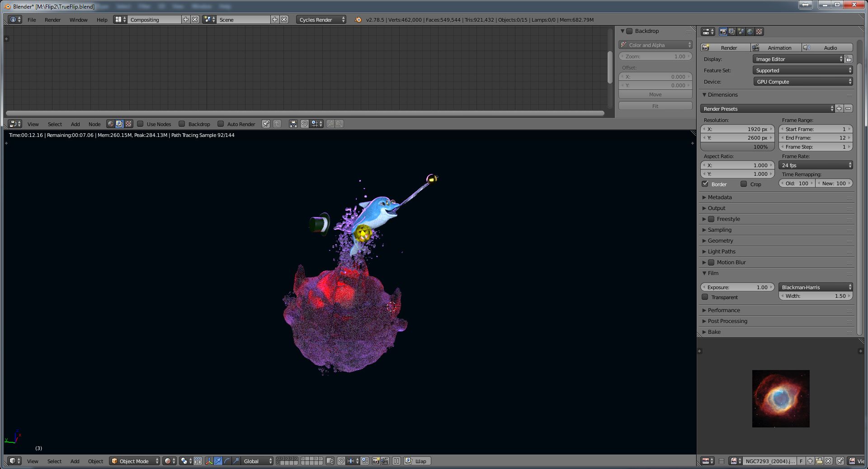Screen dimensions: 868x469
Task: Enable the Freestyle checkbox
Action: pyautogui.click(x=711, y=219)
